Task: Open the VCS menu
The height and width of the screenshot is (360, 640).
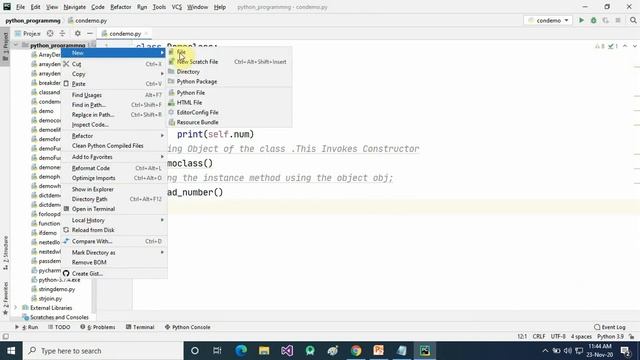Action: point(177,7)
